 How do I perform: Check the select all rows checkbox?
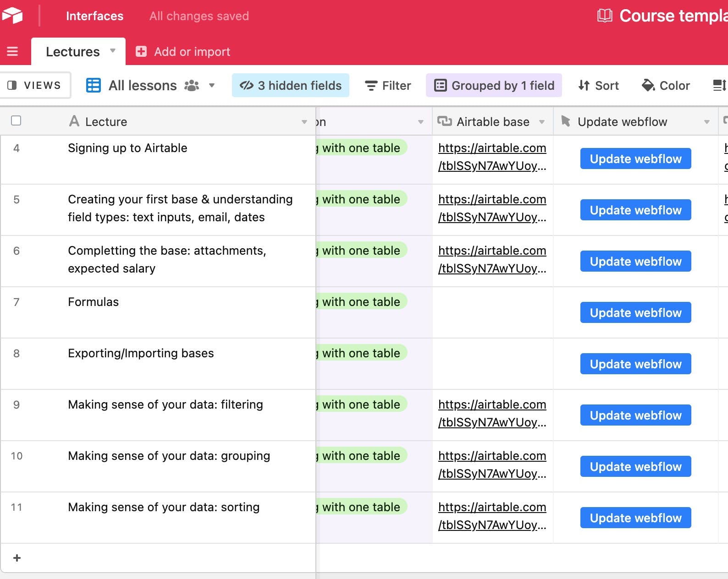click(x=16, y=120)
